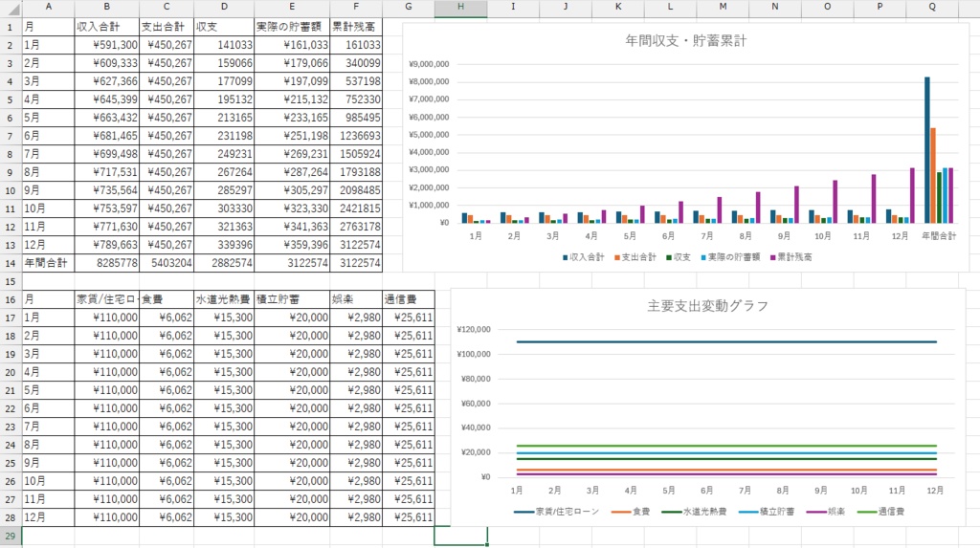Screen dimensions: 980x548
Task: Click the ¥6,062 cell in row 20
Action: (x=167, y=372)
